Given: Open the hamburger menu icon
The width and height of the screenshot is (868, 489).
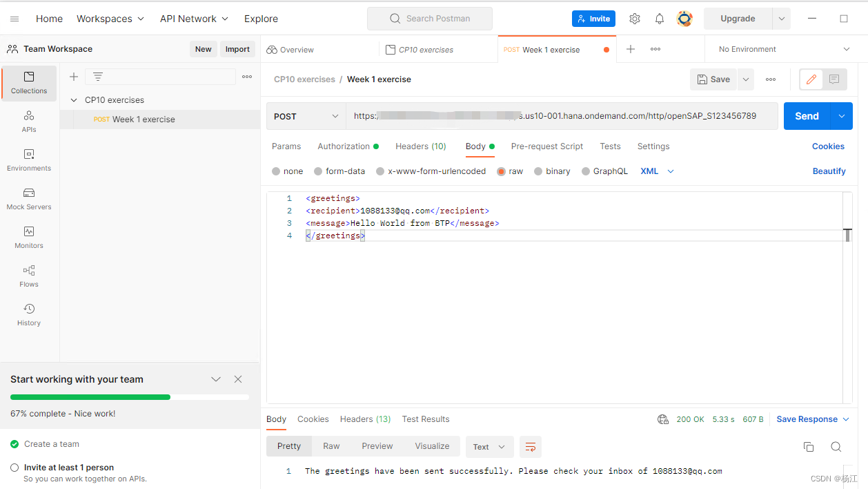Looking at the screenshot, I should (14, 19).
